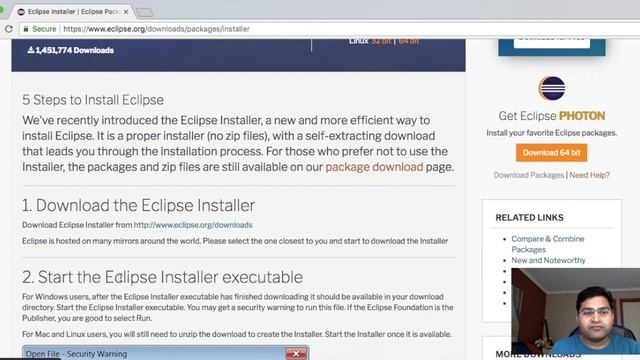Viewport: 640px width, 360px height.
Task: Click the Eclipse favicon on the tab
Action: 21,12
